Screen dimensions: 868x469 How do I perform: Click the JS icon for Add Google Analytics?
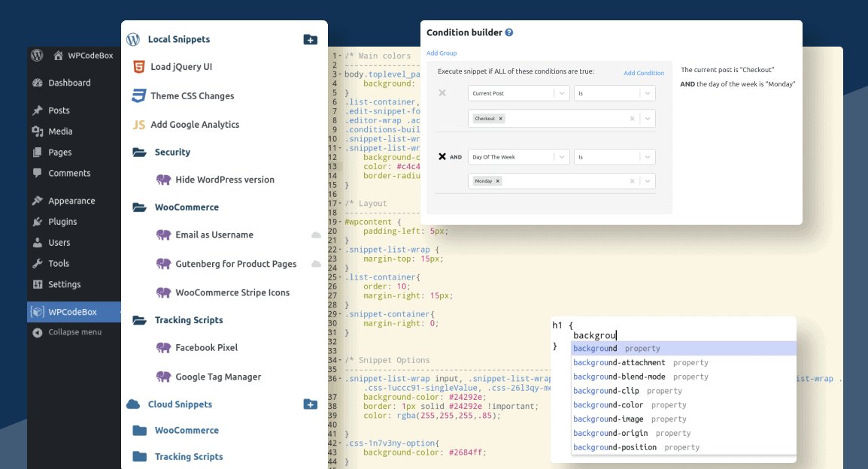pos(139,125)
